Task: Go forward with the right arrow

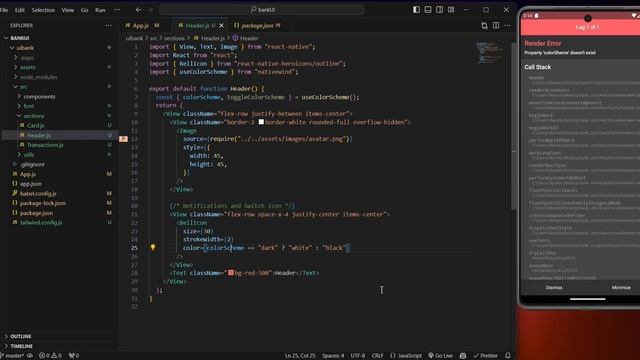Action: coord(150,9)
